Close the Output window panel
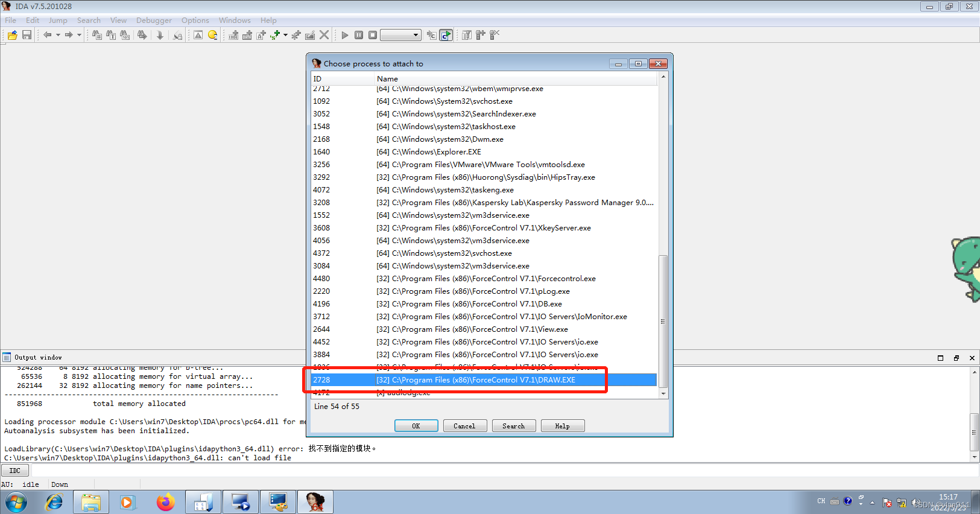Screen dimensions: 980x514 coord(972,358)
